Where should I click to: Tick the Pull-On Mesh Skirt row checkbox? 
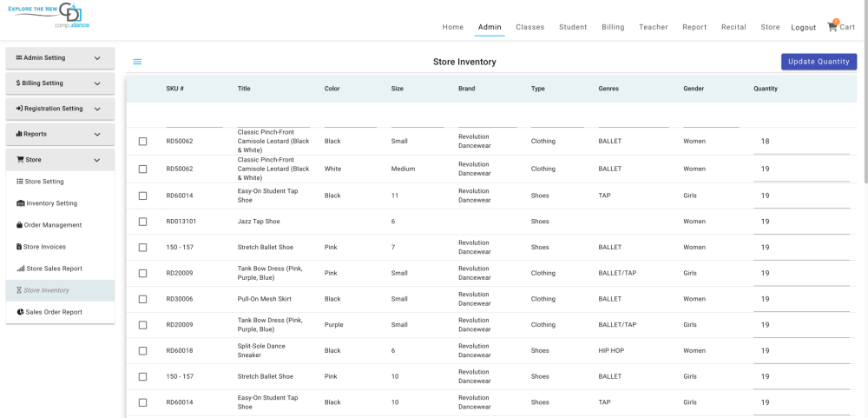[143, 299]
